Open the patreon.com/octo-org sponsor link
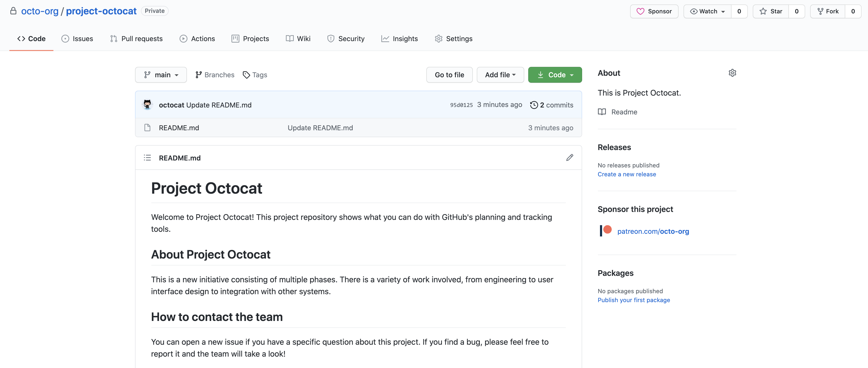This screenshot has height=368, width=868. pos(653,231)
